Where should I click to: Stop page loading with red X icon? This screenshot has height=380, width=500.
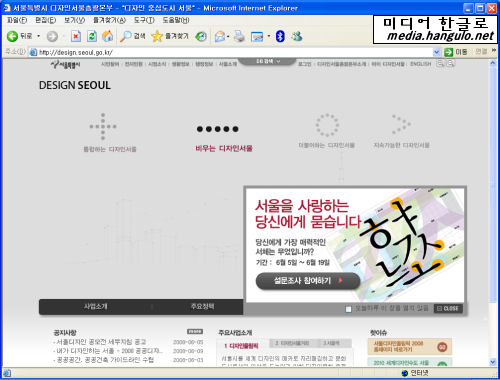pos(76,36)
